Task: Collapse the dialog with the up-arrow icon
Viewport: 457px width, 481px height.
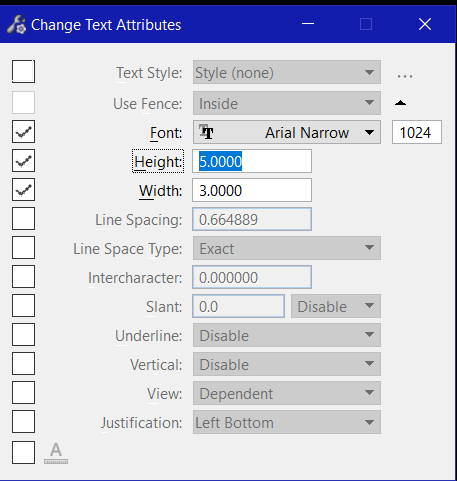Action: [x=400, y=103]
